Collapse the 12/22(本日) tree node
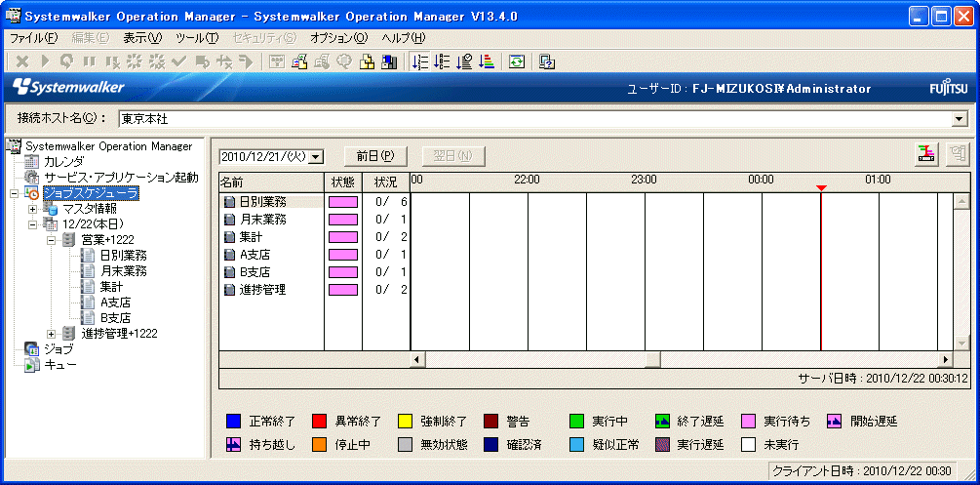The image size is (980, 485). (33, 224)
